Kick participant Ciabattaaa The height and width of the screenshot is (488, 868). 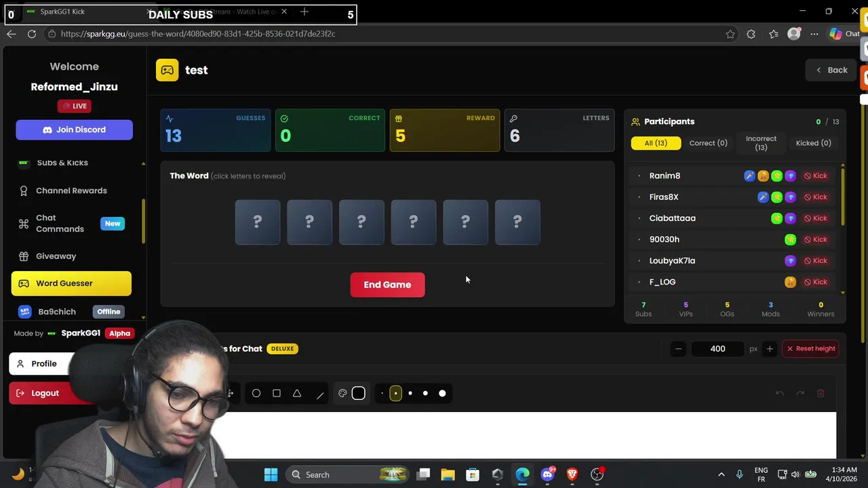pyautogui.click(x=816, y=218)
